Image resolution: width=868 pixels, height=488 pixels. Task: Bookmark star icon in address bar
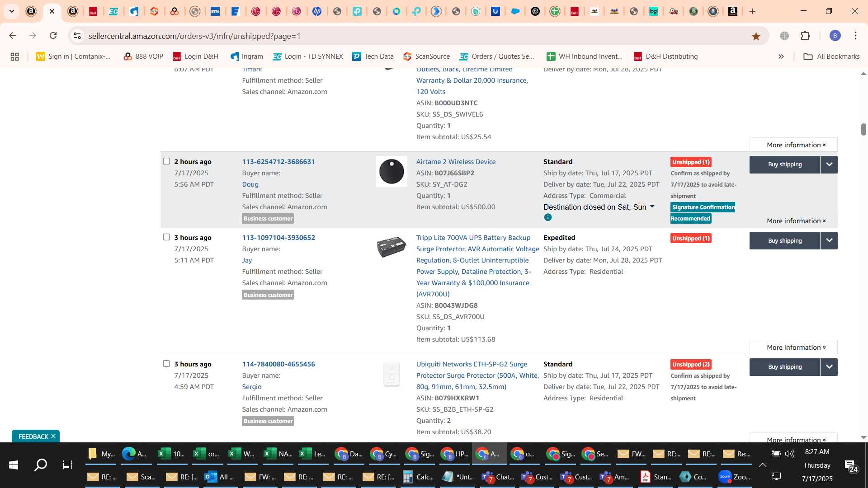tap(756, 36)
